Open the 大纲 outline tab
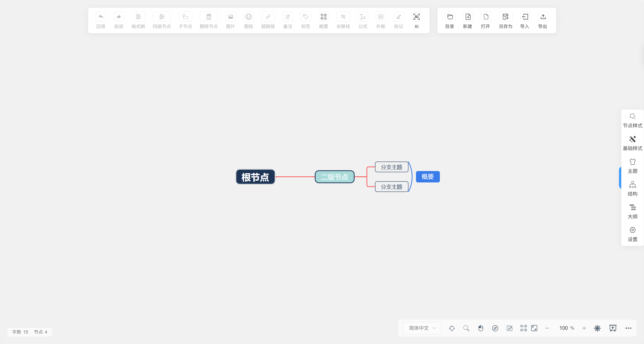Image resolution: width=644 pixels, height=344 pixels. 632,211
